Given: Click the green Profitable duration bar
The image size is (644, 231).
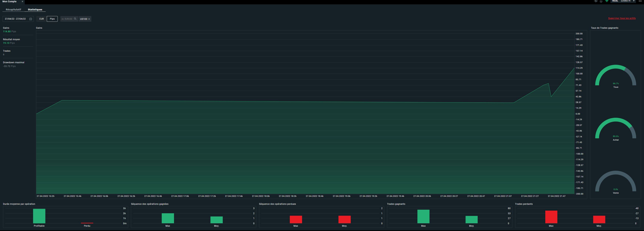Looking at the screenshot, I should 39,216.
